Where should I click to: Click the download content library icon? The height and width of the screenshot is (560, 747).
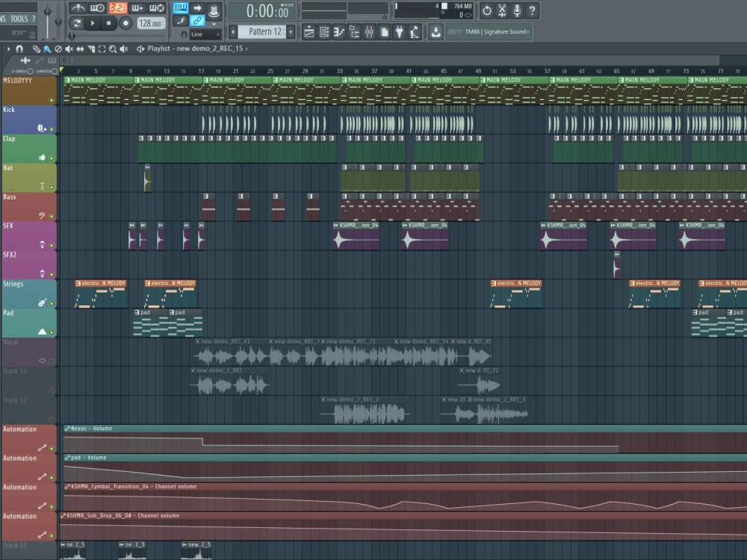pos(436,32)
